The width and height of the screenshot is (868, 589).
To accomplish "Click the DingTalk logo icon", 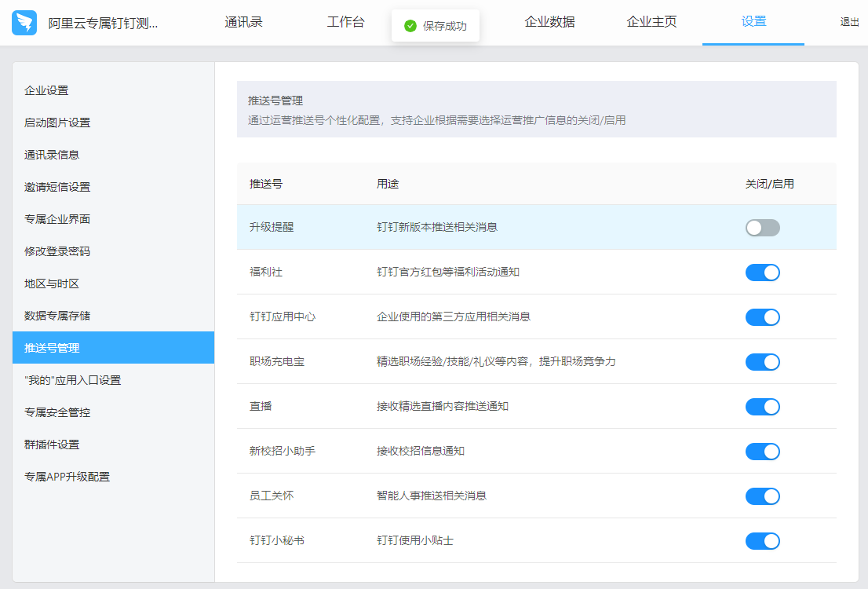I will tap(24, 23).
